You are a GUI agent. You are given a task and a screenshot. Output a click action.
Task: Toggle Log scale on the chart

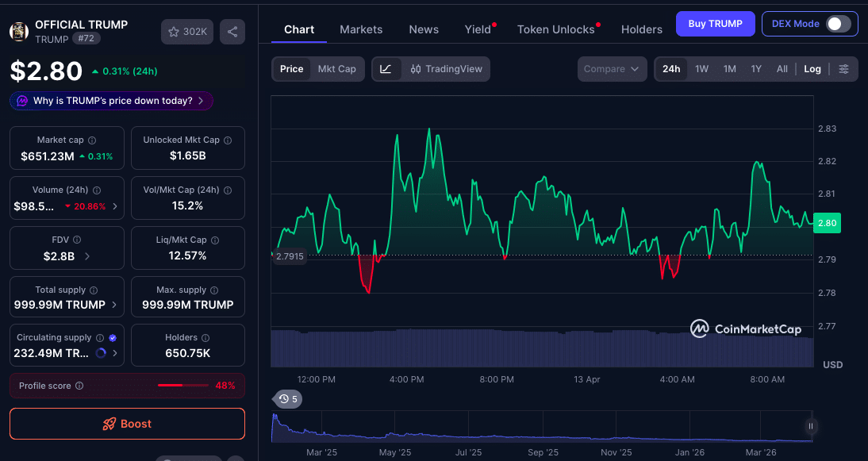coord(812,69)
